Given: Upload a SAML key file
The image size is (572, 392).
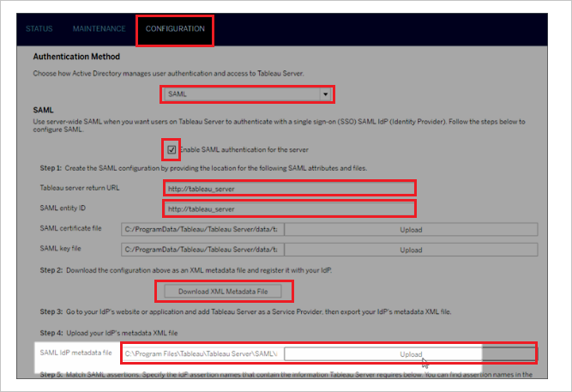Looking at the screenshot, I should pyautogui.click(x=411, y=250).
